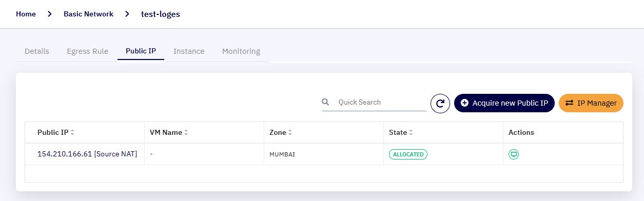Click IP address 154.210.166.61 [Source NAT]
The image size is (644, 201).
[x=87, y=154]
